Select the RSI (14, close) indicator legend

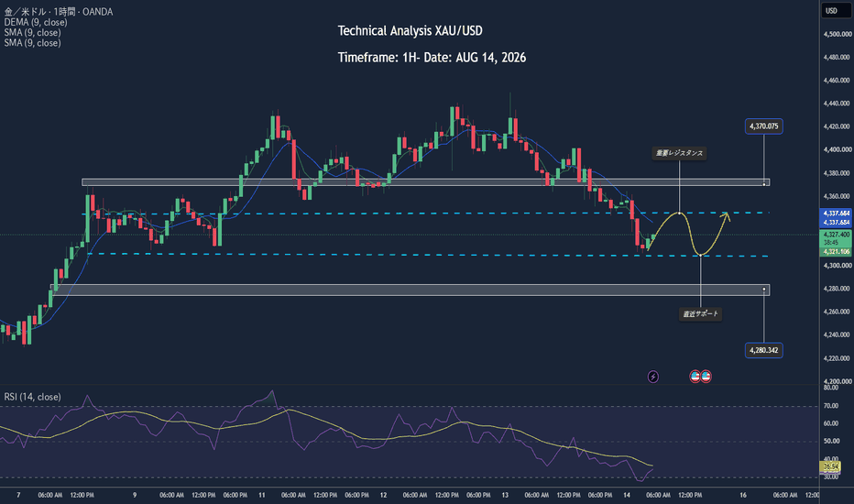(x=33, y=397)
